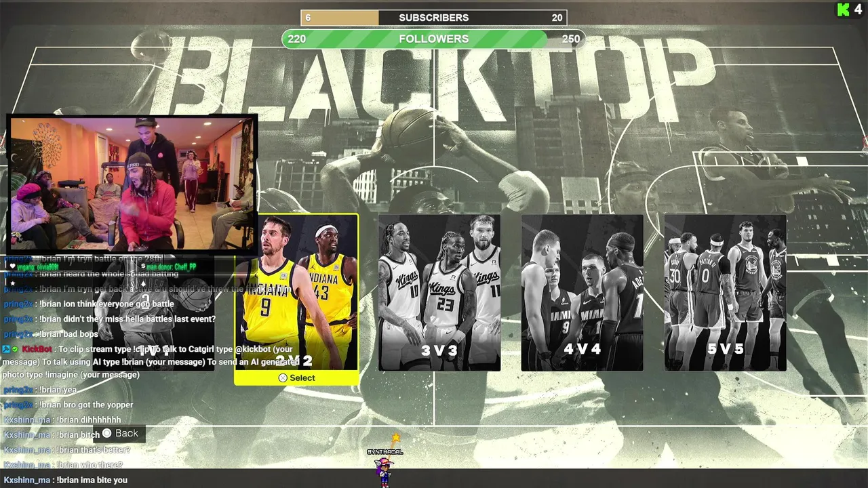Click the KickBot username in chat
The width and height of the screenshot is (868, 488).
point(37,349)
